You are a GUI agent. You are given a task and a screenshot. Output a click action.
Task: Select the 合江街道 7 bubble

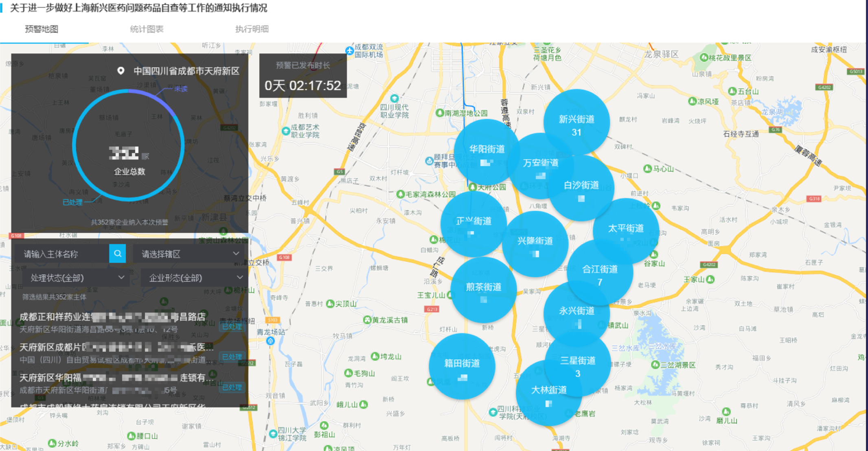click(x=600, y=272)
